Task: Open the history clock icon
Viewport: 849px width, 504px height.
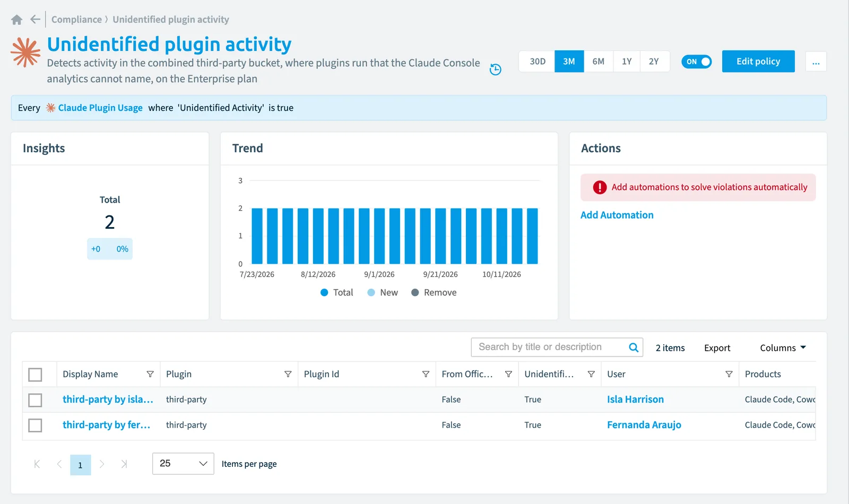Action: tap(495, 69)
